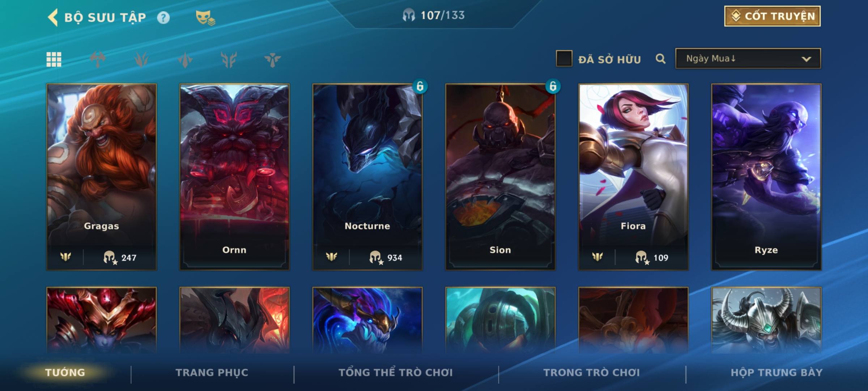Filter champions by the fighter axe role icon
This screenshot has width=868, height=391.
click(98, 59)
